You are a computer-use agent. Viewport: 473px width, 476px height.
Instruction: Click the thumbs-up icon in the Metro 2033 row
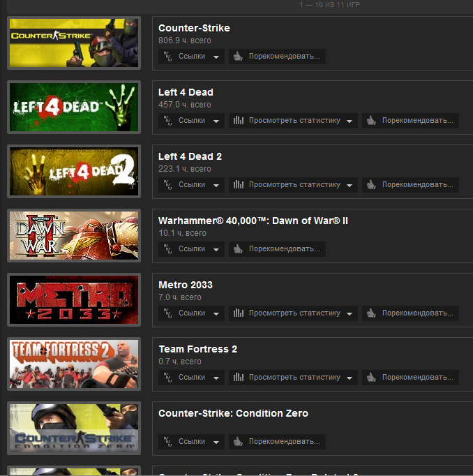tap(371, 313)
